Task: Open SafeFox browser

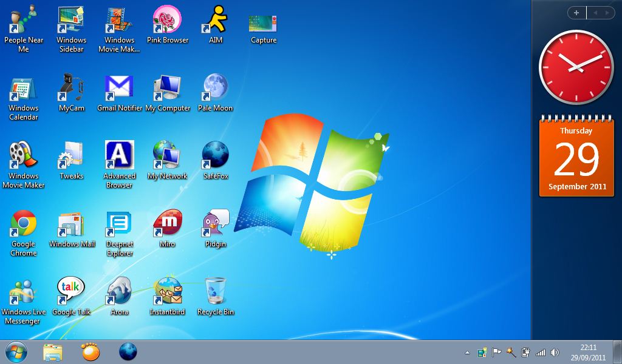Action: pos(215,155)
